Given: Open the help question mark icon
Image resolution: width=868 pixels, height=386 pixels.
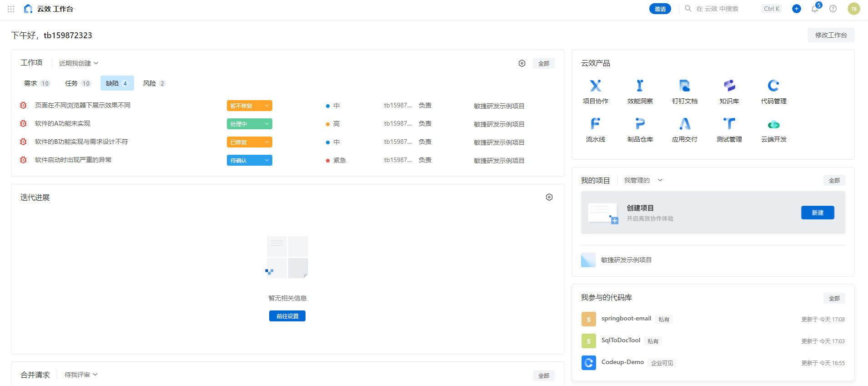Looking at the screenshot, I should pos(833,9).
